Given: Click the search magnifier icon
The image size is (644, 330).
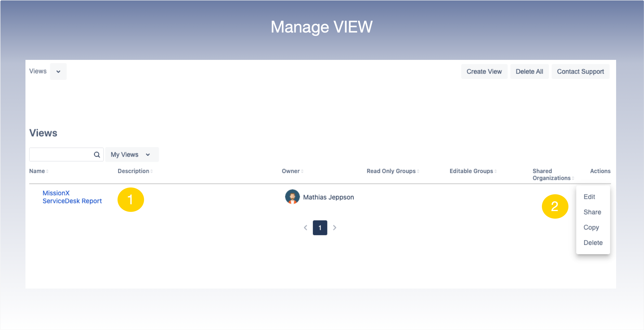Looking at the screenshot, I should tap(97, 154).
